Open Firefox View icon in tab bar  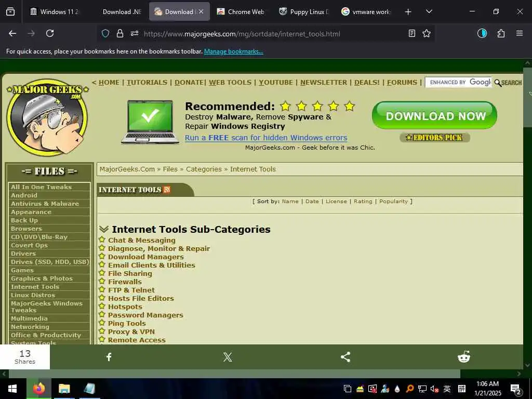(x=10, y=12)
